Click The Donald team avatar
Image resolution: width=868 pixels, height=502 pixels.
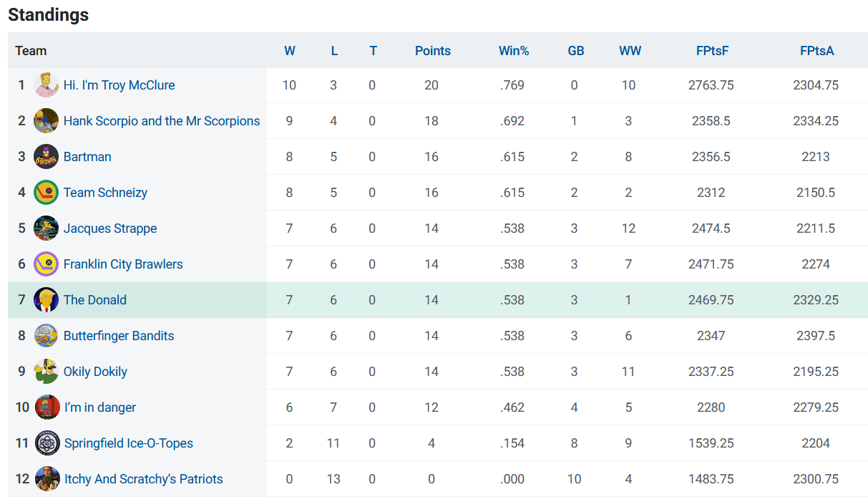click(x=47, y=300)
